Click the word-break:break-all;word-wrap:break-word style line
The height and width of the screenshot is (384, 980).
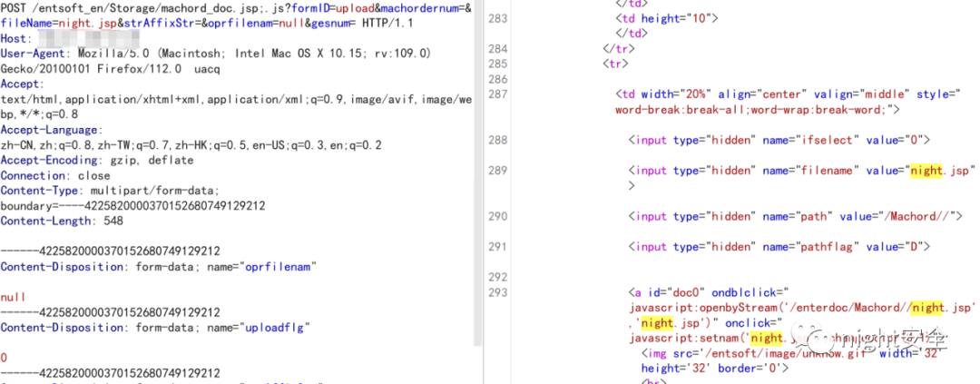coord(758,110)
